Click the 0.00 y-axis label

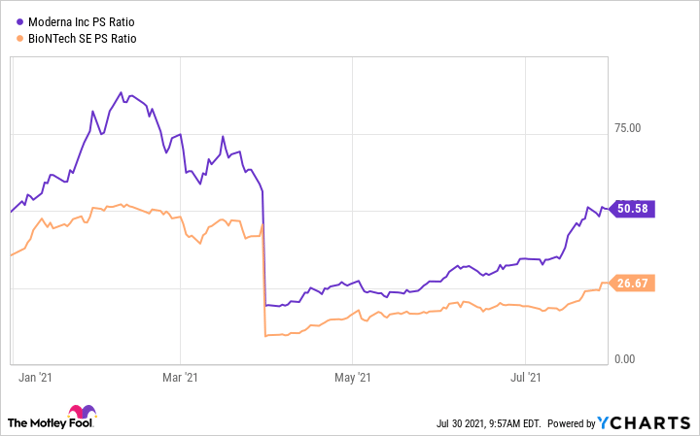pyautogui.click(x=625, y=359)
